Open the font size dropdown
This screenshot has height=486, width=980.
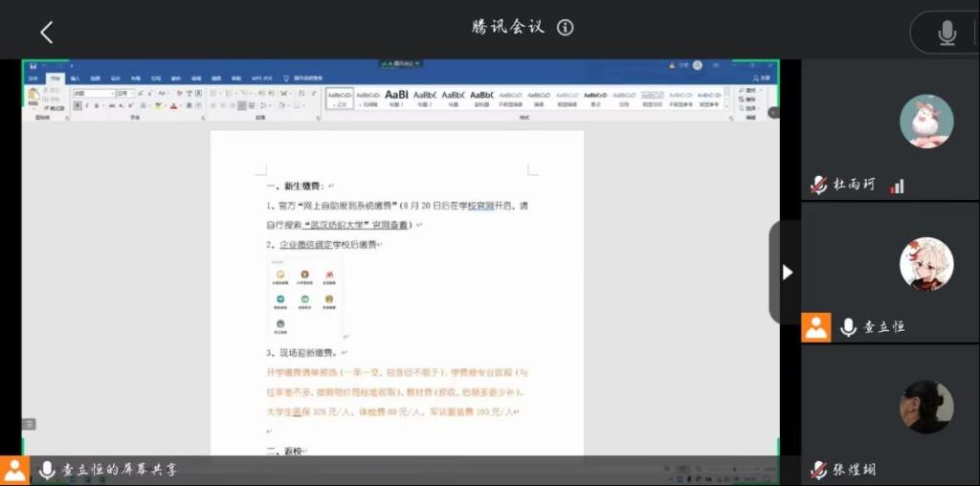click(x=124, y=94)
